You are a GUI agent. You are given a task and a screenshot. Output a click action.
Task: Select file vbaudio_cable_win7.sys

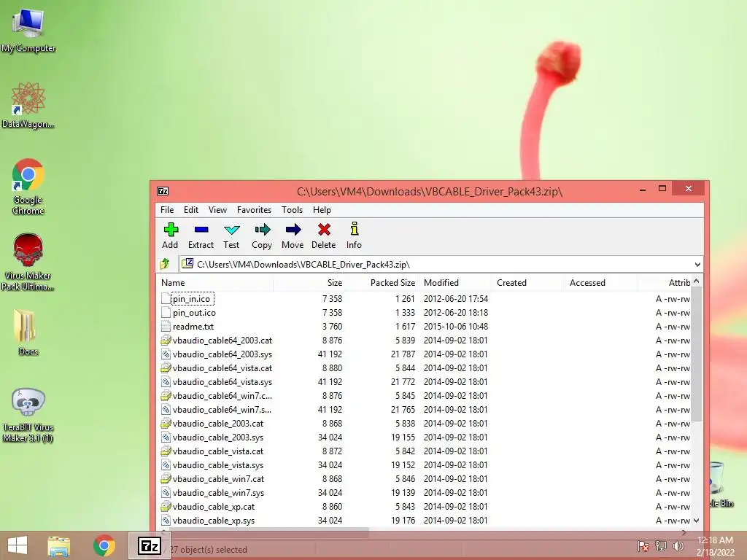(218, 492)
